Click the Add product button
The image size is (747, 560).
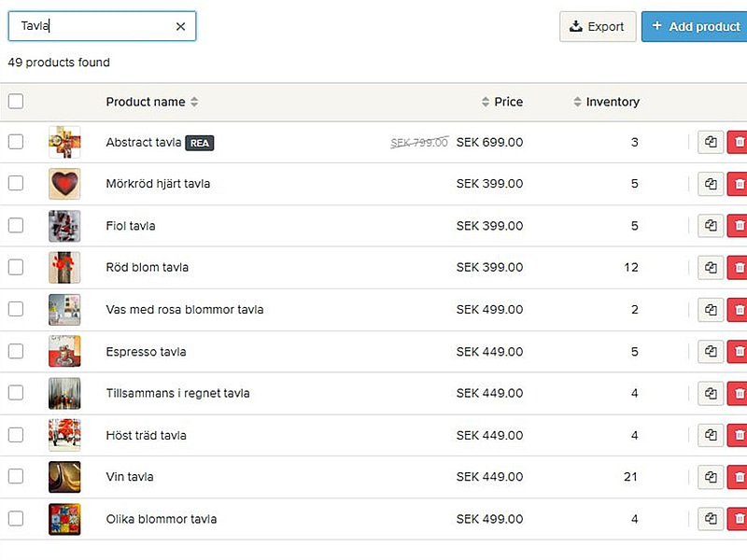pyautogui.click(x=695, y=26)
